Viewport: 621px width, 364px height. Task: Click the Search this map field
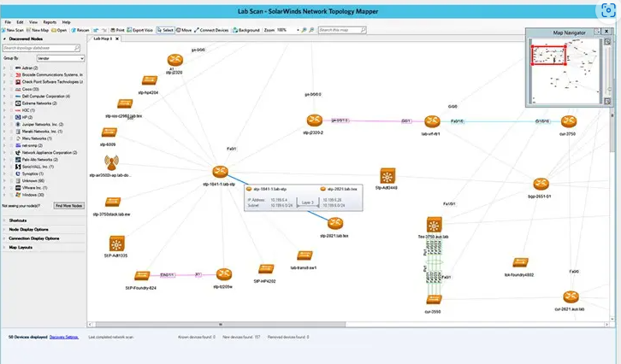click(x=342, y=30)
